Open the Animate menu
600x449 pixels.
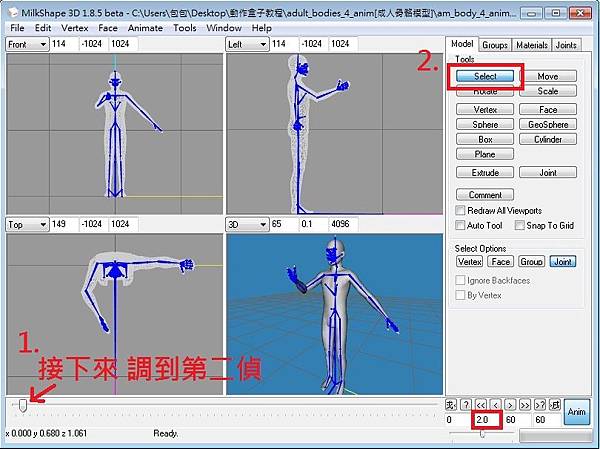(145, 28)
